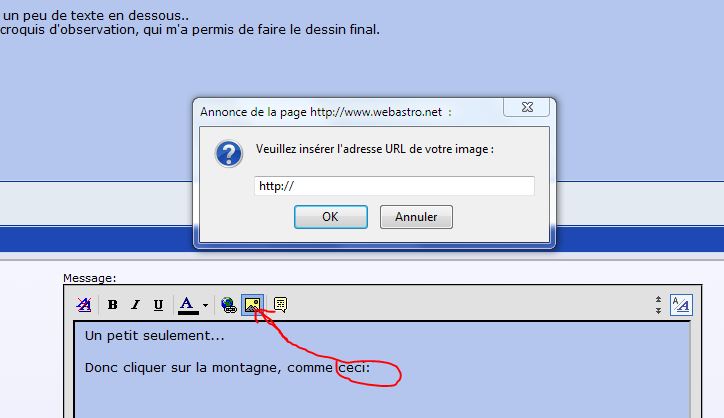The width and height of the screenshot is (724, 418).
Task: Toggle bold formatting with B icon
Action: click(x=112, y=305)
